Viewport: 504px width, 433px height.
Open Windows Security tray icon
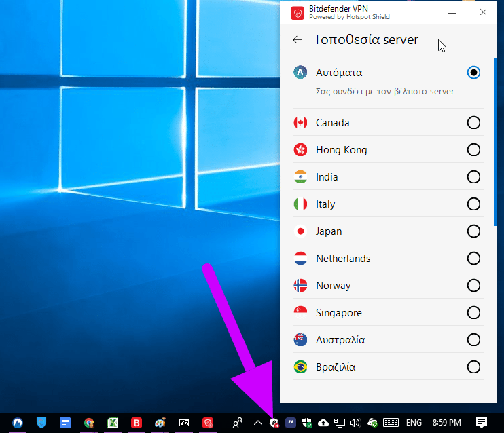point(307,423)
